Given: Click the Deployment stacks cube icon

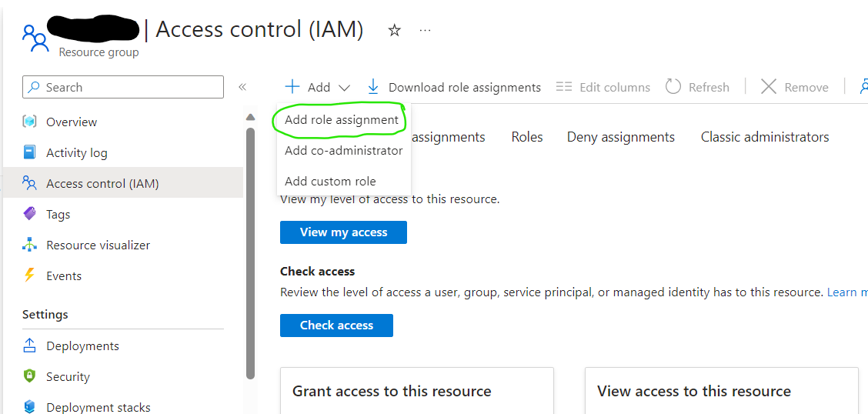Looking at the screenshot, I should pyautogui.click(x=29, y=407).
